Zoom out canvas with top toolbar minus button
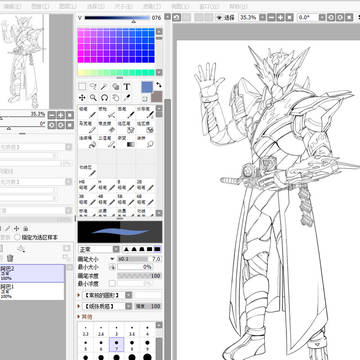 272,17
